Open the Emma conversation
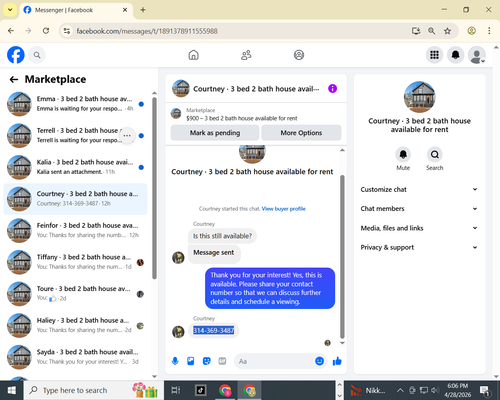Screen dimensions: 500x400 75,104
